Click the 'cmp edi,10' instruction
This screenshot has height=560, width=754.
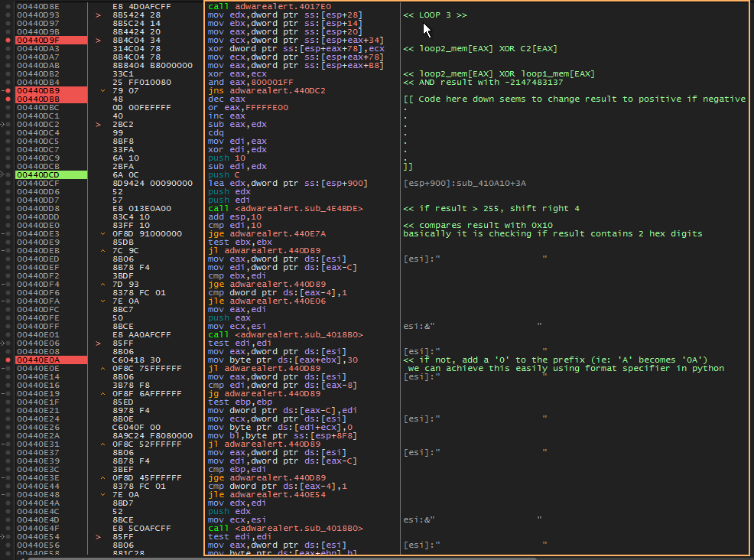(x=235, y=226)
